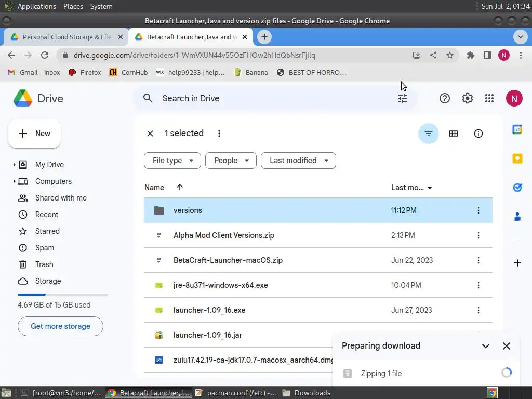Expand Computers tree arrow

[x=14, y=181]
